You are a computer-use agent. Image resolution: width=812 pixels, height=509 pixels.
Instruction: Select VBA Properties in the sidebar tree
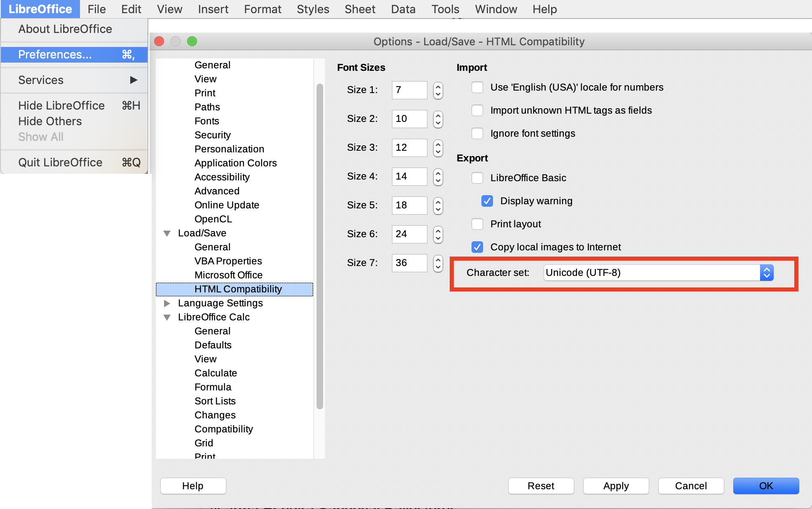click(x=228, y=261)
